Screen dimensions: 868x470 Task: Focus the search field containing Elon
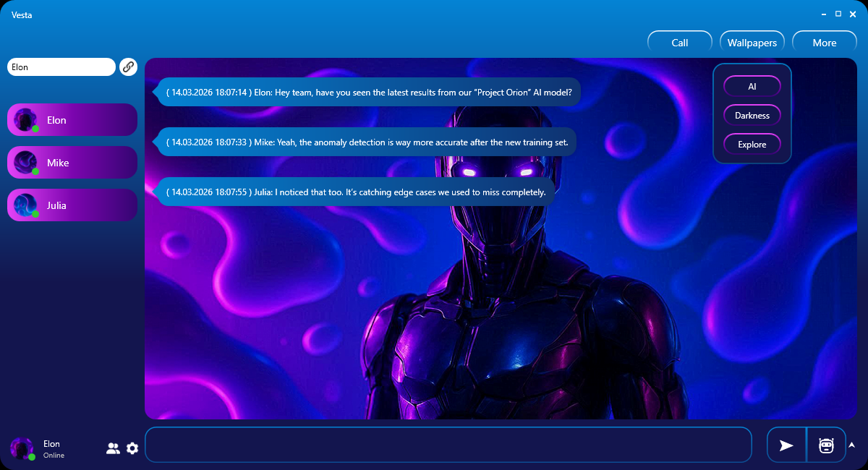pos(61,67)
